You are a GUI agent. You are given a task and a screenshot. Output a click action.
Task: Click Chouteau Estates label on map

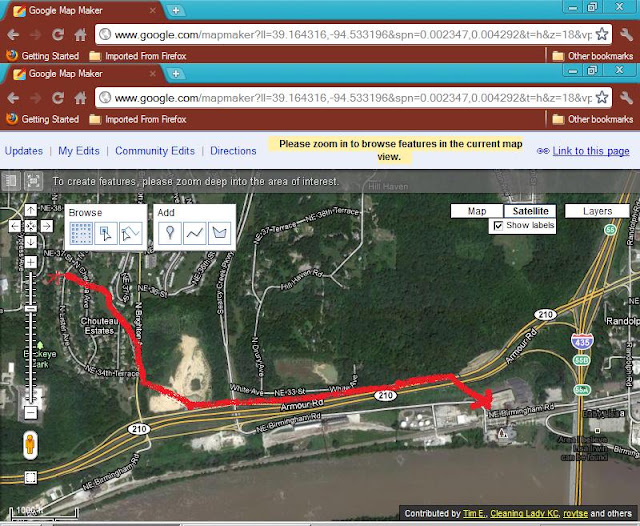(x=99, y=326)
